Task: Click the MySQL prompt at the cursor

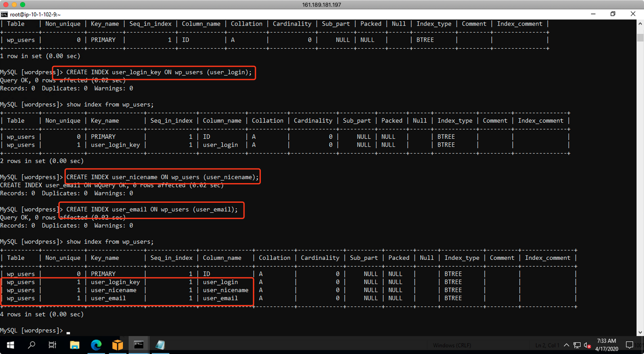Action: point(68,331)
